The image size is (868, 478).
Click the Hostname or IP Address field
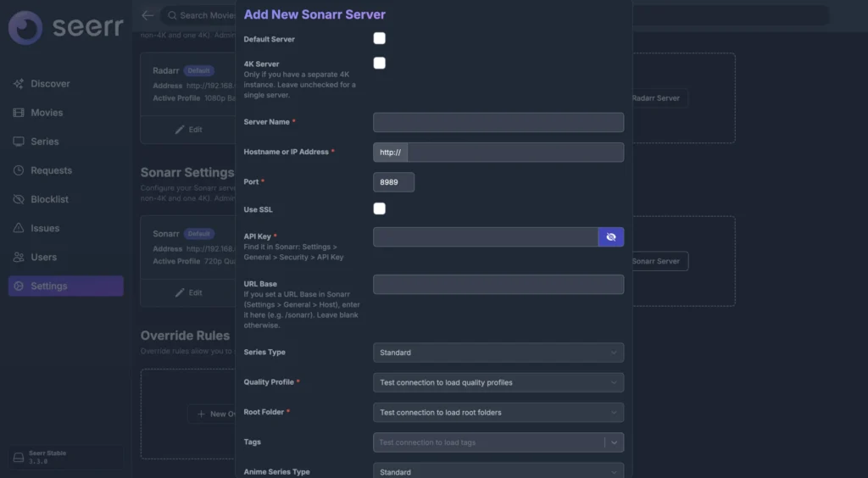(515, 153)
